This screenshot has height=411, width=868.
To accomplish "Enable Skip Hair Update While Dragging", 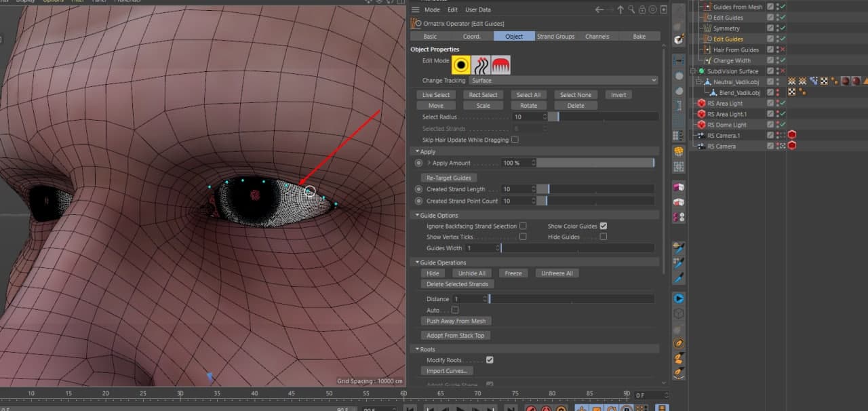I will click(x=515, y=140).
